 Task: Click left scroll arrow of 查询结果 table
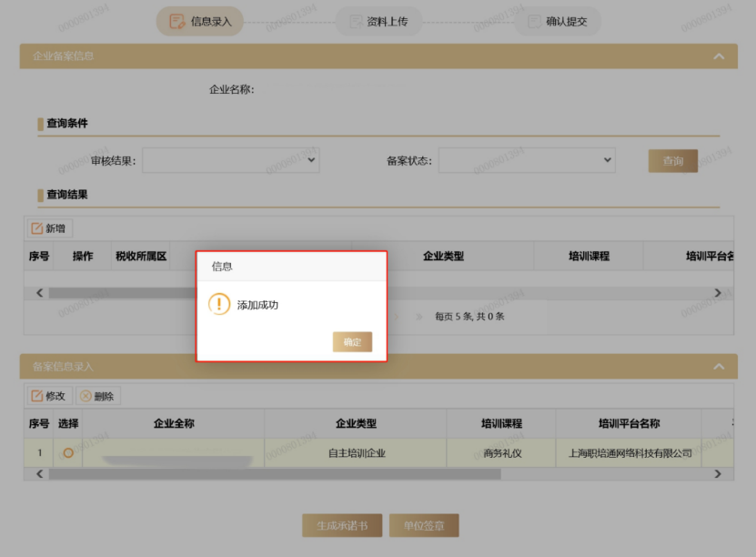[x=39, y=293]
